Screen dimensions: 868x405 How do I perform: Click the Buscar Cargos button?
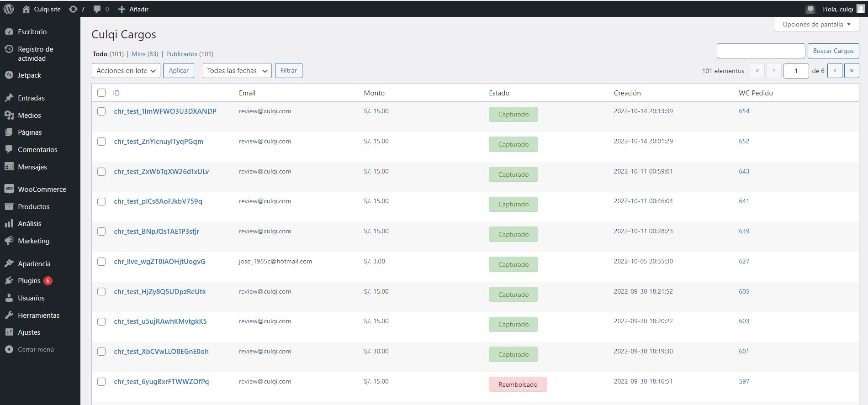[x=833, y=51]
